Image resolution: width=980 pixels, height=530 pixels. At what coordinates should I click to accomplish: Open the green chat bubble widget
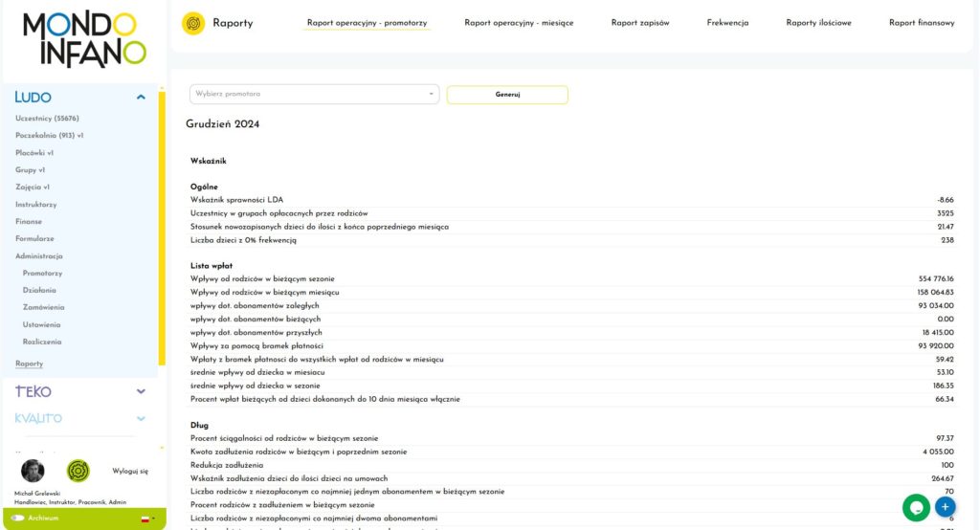(916, 507)
